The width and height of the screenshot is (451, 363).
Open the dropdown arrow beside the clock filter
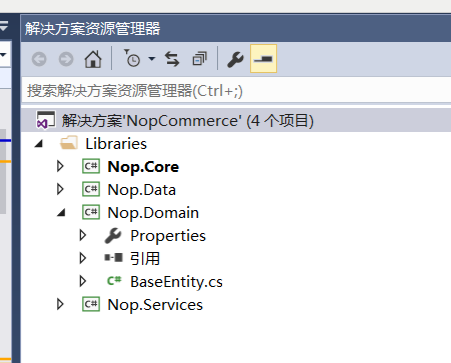click(x=152, y=59)
